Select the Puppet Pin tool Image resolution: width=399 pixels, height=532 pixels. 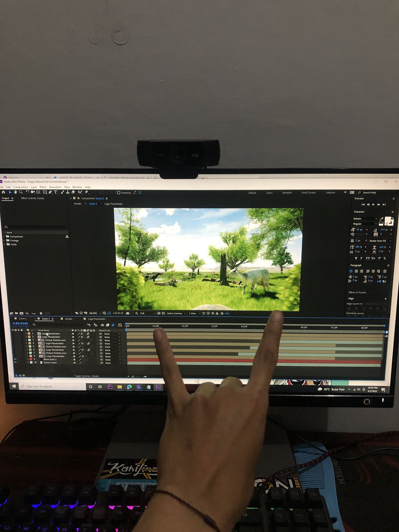tap(86, 192)
